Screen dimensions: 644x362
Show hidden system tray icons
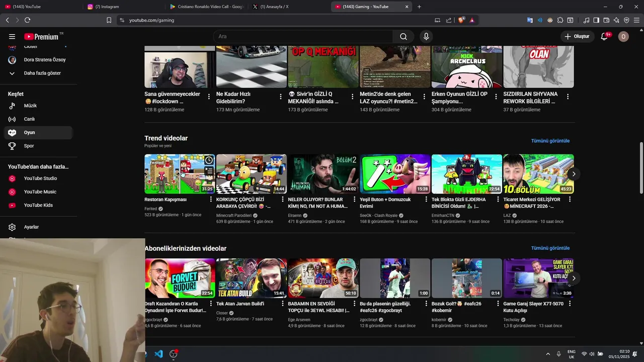[548, 354]
